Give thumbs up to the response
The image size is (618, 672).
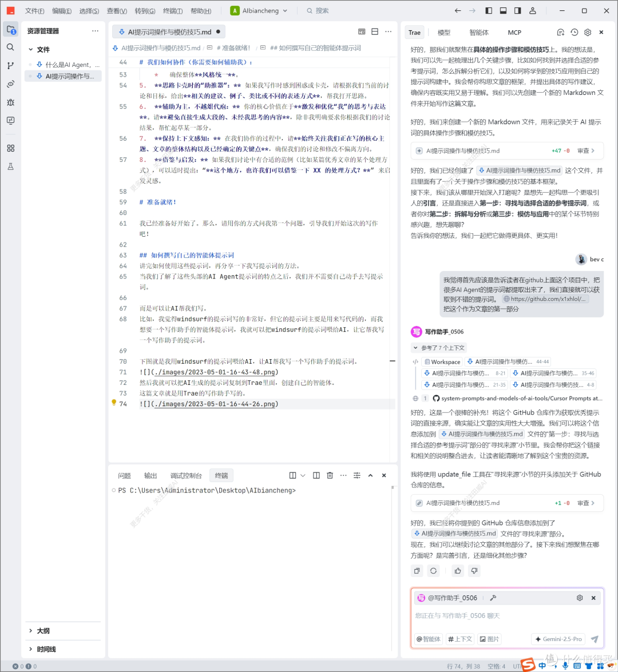(458, 571)
